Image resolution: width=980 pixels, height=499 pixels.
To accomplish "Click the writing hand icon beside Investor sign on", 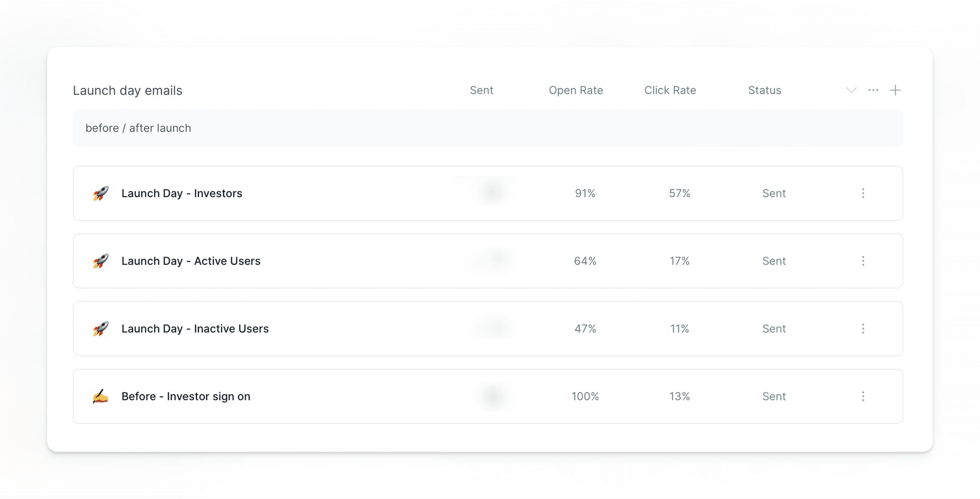I will pos(101,396).
